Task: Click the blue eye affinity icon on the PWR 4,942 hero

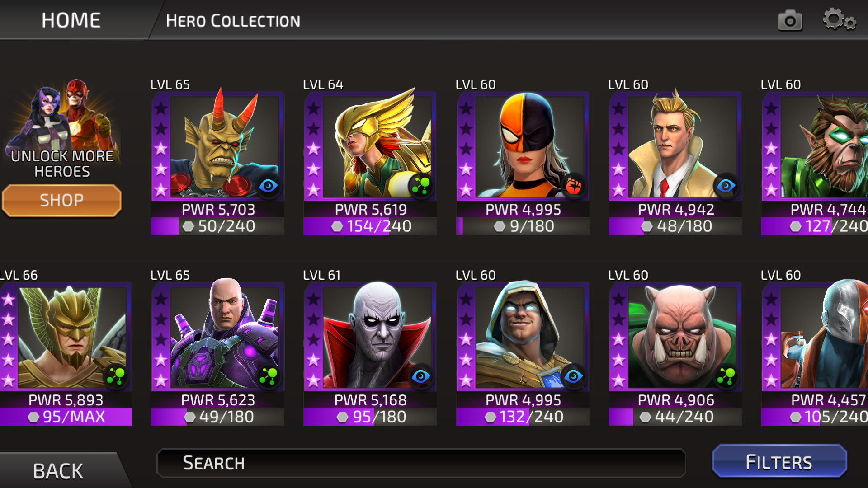Action: coord(726,186)
